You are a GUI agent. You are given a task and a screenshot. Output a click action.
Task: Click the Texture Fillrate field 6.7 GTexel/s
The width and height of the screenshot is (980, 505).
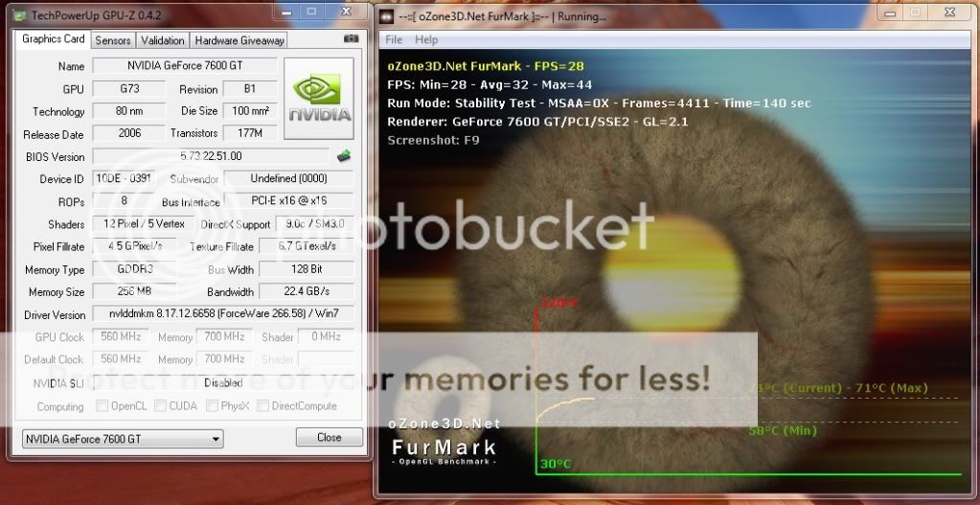click(x=307, y=245)
